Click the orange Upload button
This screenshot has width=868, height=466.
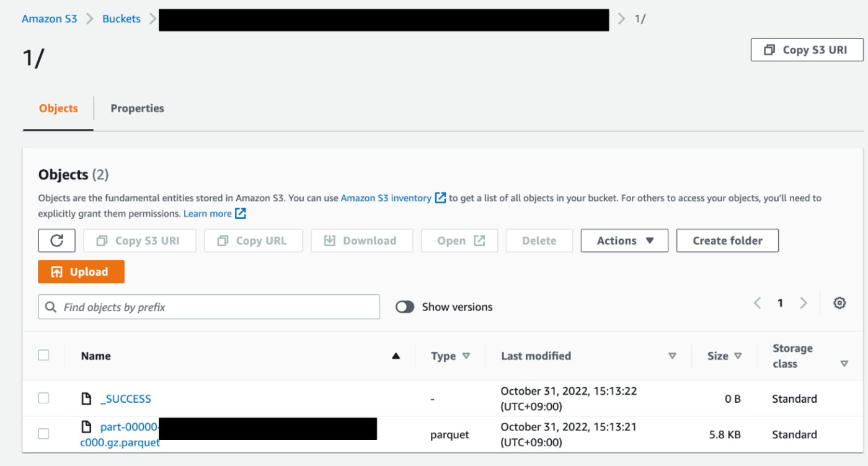81,271
